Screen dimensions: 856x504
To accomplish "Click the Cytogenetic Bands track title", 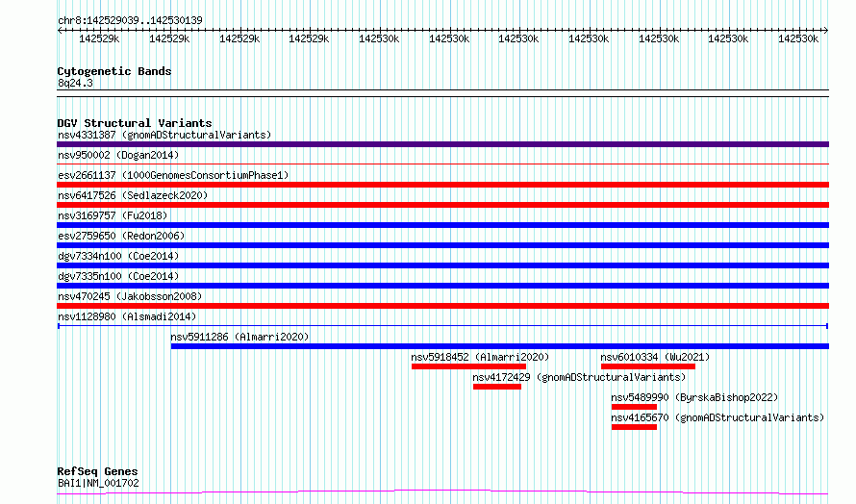I will (x=114, y=71).
